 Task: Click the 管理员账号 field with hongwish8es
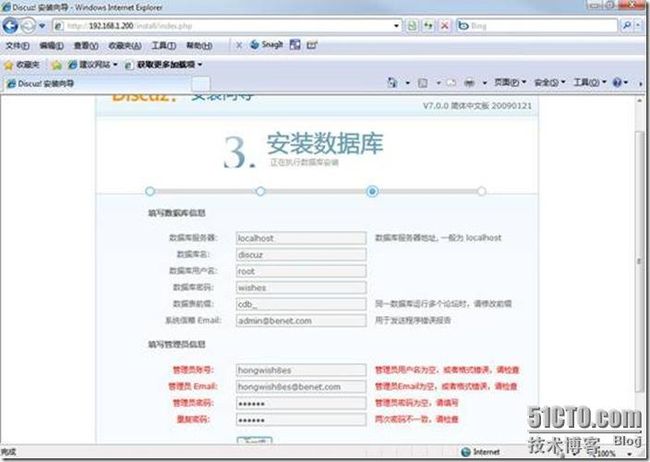[301, 370]
